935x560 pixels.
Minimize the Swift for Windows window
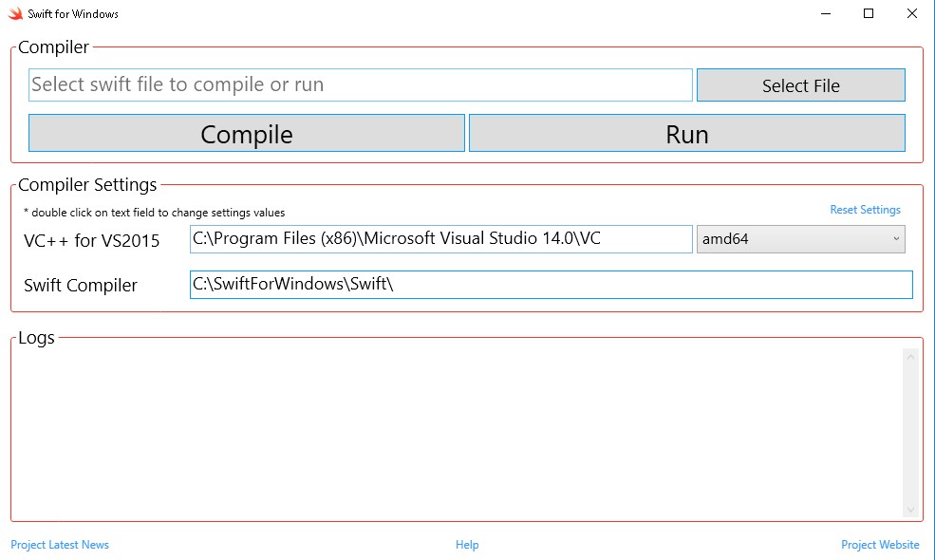[826, 13]
